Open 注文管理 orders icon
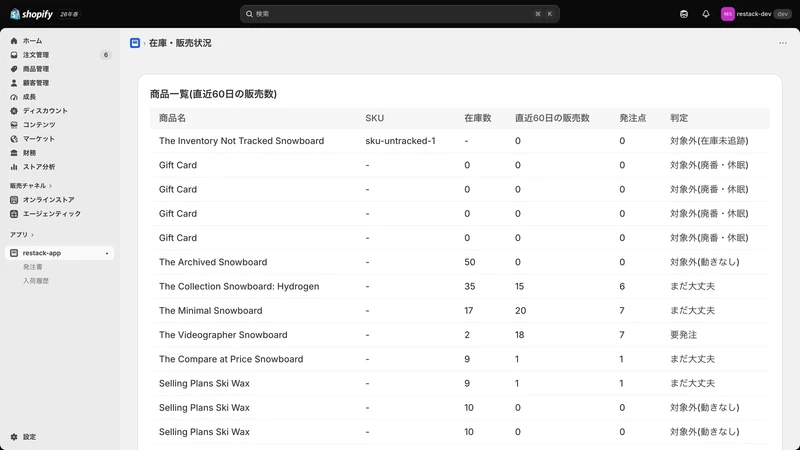The image size is (800, 450). (14, 55)
